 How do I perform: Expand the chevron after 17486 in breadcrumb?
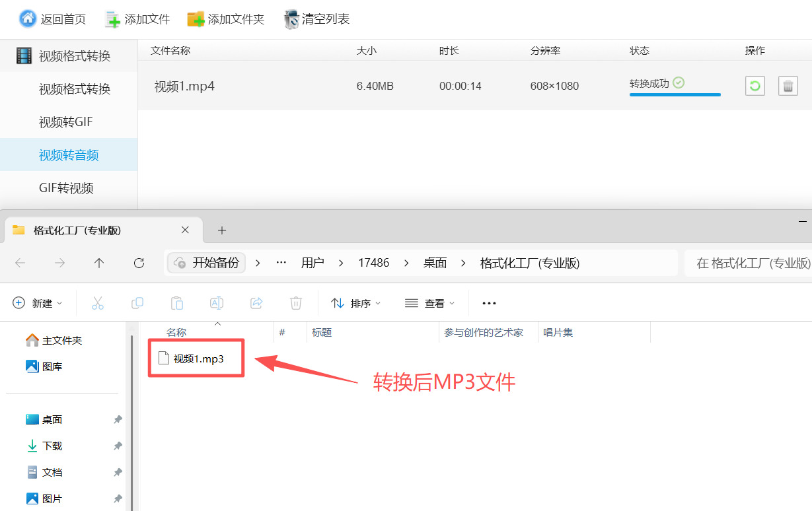pyautogui.click(x=406, y=263)
